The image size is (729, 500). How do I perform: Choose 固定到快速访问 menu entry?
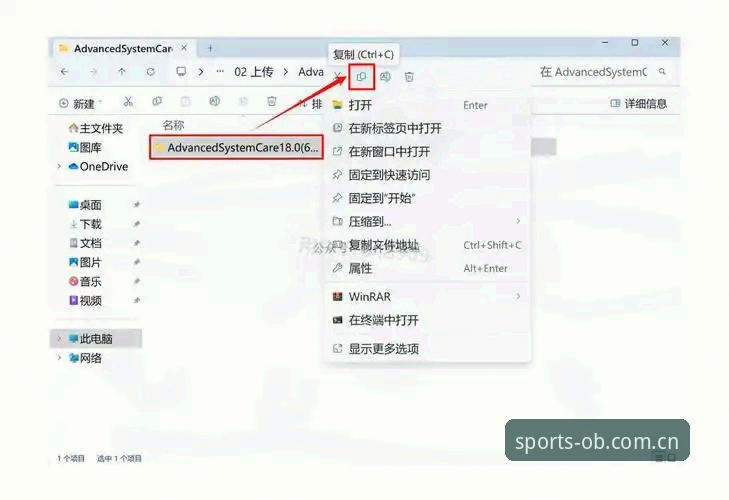[x=427, y=175]
